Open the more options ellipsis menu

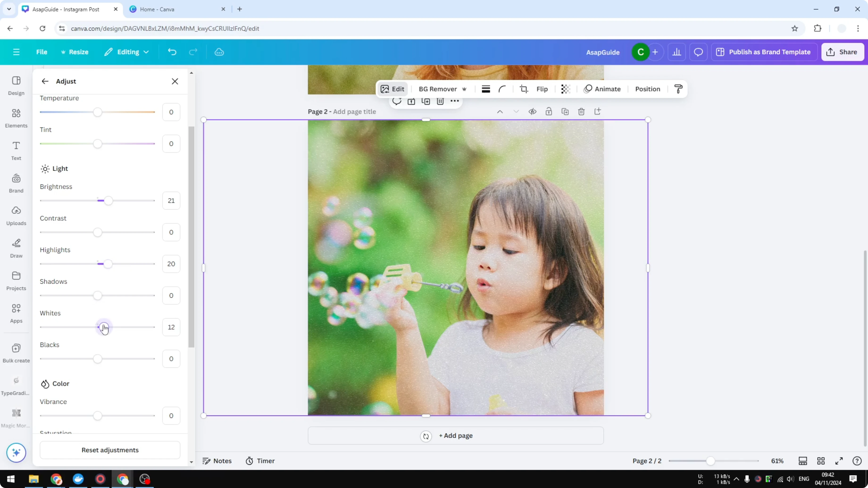tap(455, 101)
